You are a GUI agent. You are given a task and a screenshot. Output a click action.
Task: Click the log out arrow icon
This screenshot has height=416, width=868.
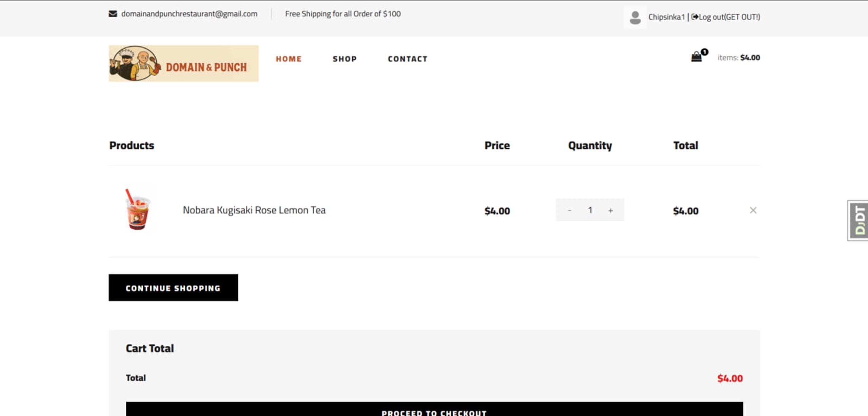pos(694,17)
